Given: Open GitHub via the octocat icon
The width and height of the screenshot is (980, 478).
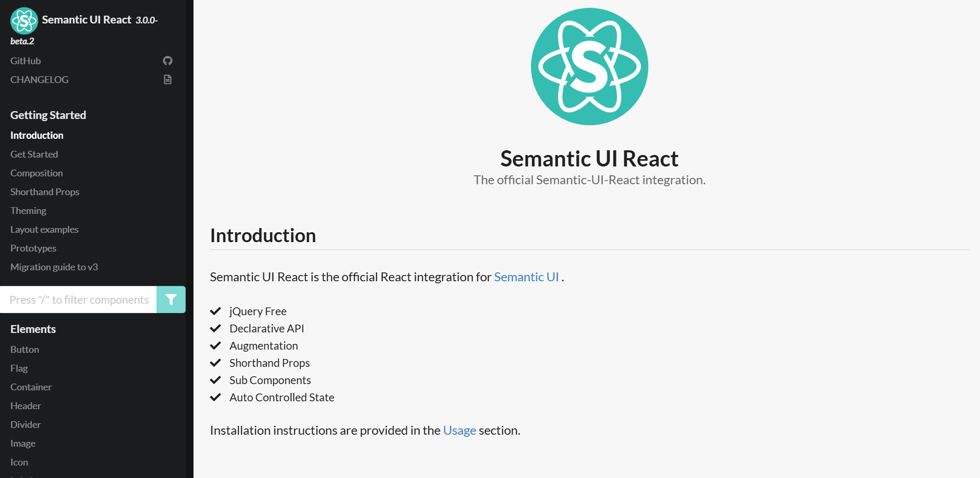Looking at the screenshot, I should [x=167, y=61].
